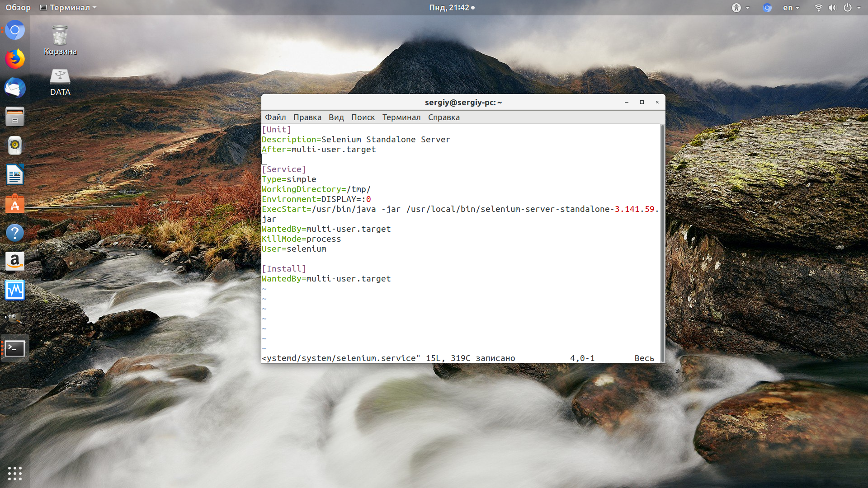Screen dimensions: 868x488
Task: Launch Amazon shortcut from the dock
Action: [x=15, y=261]
